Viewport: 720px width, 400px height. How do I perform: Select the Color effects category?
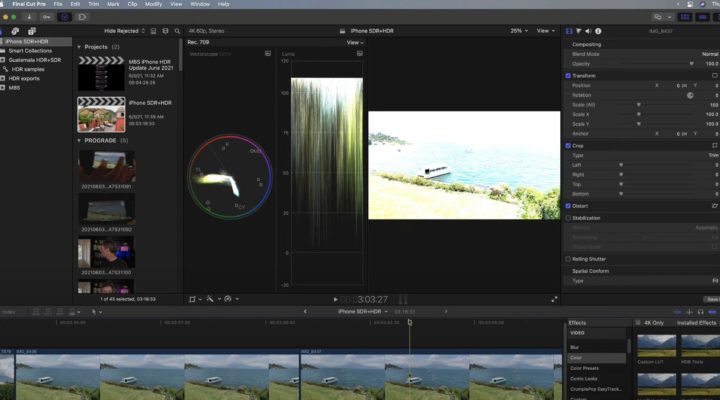tap(597, 358)
